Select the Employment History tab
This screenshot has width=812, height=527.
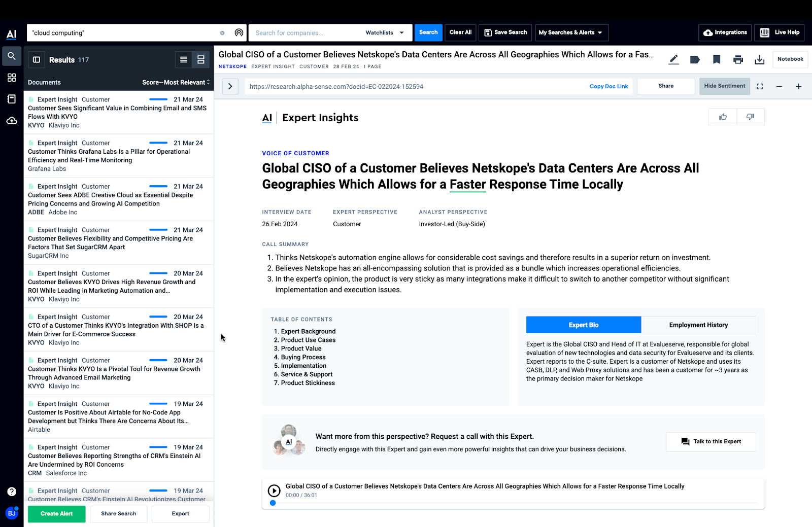(698, 325)
